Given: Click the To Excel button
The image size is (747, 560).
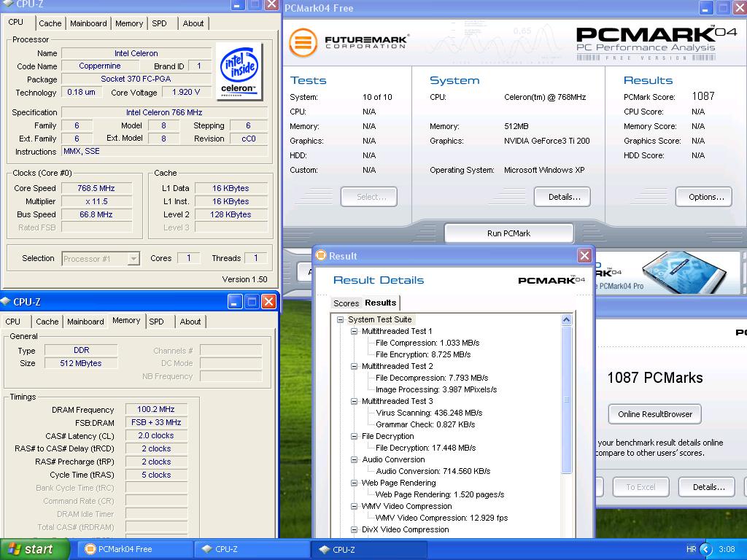Looking at the screenshot, I should (x=640, y=487).
